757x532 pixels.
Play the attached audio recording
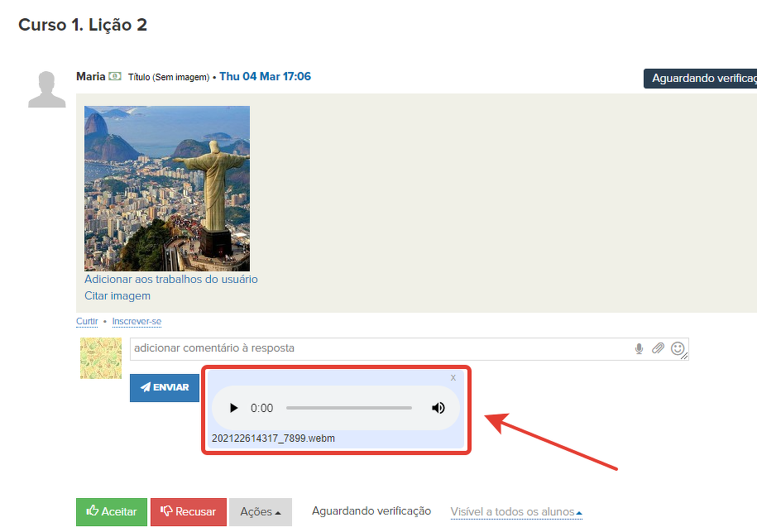pyautogui.click(x=233, y=408)
